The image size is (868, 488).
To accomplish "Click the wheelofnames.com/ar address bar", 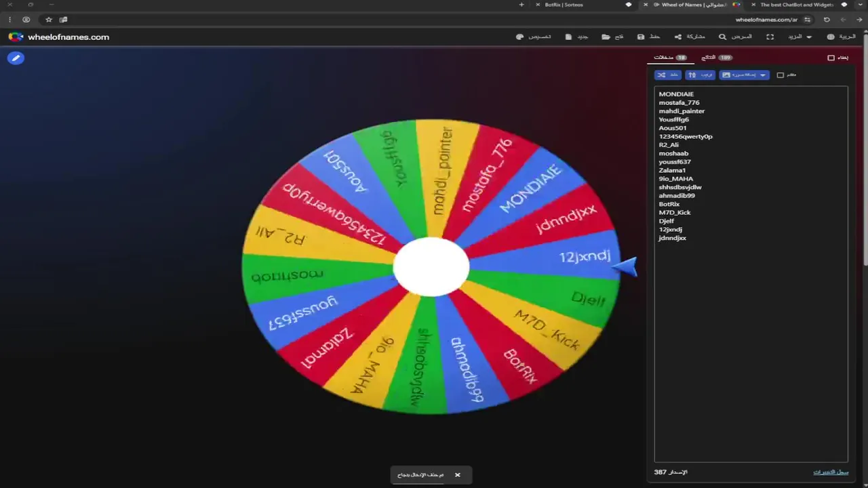I will pos(766,20).
